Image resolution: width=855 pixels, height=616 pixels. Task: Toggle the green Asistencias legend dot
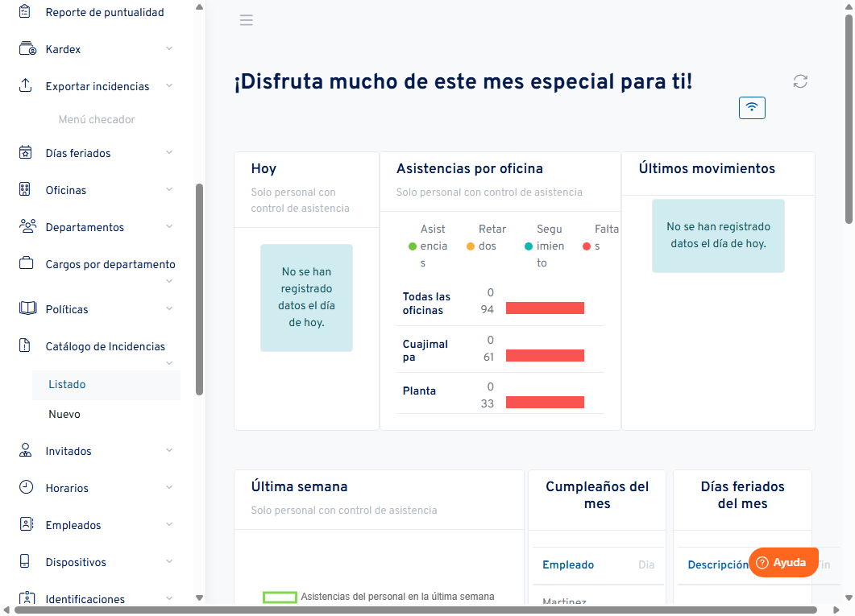pos(413,246)
